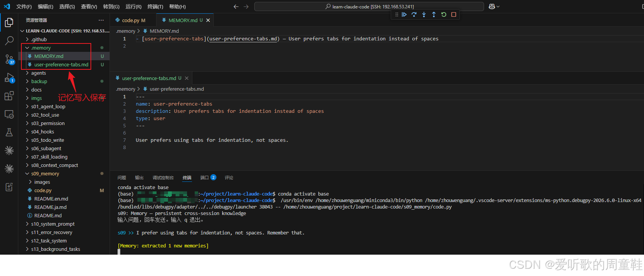Open Run and Debug view
644x276 pixels.
click(9, 78)
